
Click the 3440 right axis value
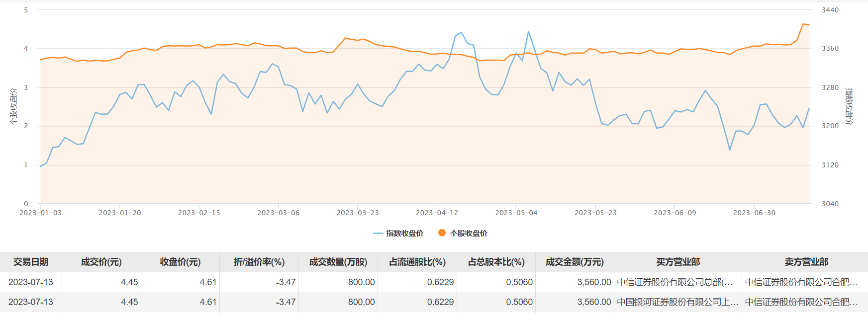(x=830, y=10)
